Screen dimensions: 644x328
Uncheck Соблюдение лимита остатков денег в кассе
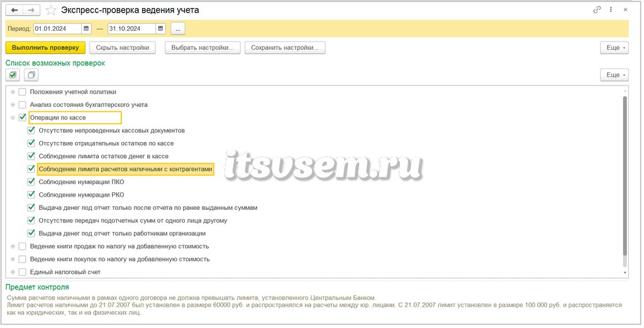click(31, 156)
